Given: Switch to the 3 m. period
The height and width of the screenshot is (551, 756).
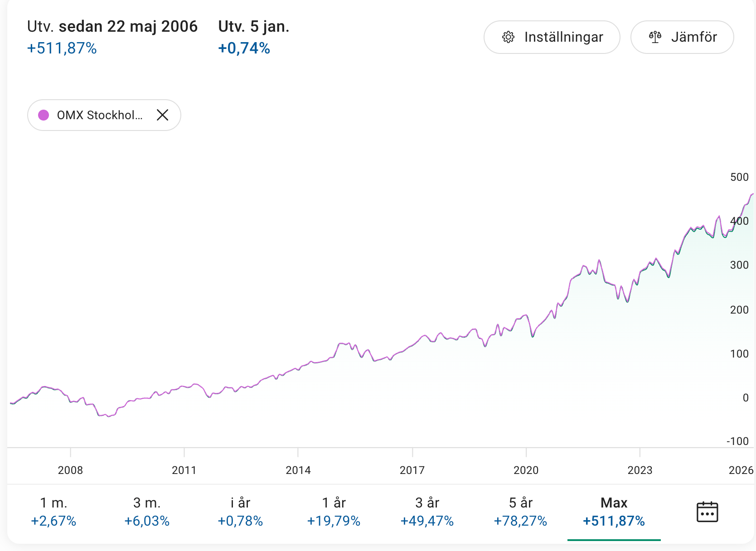Looking at the screenshot, I should [147, 512].
